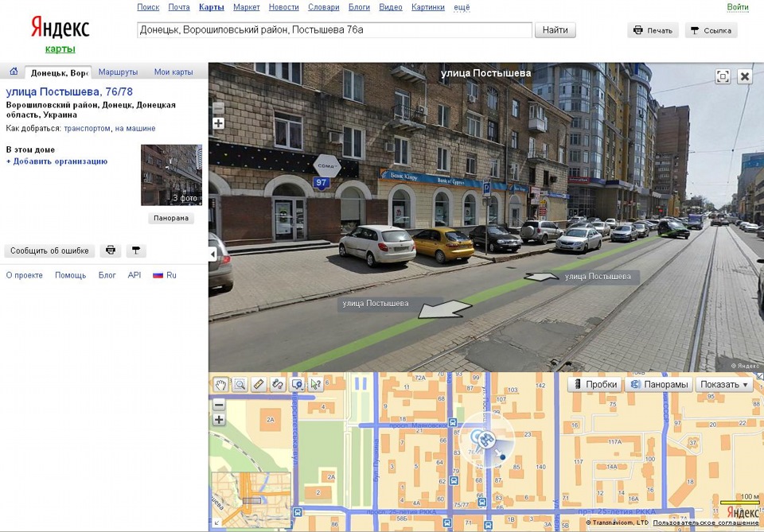Collapse the left sidebar panel using the arrow

(x=212, y=254)
